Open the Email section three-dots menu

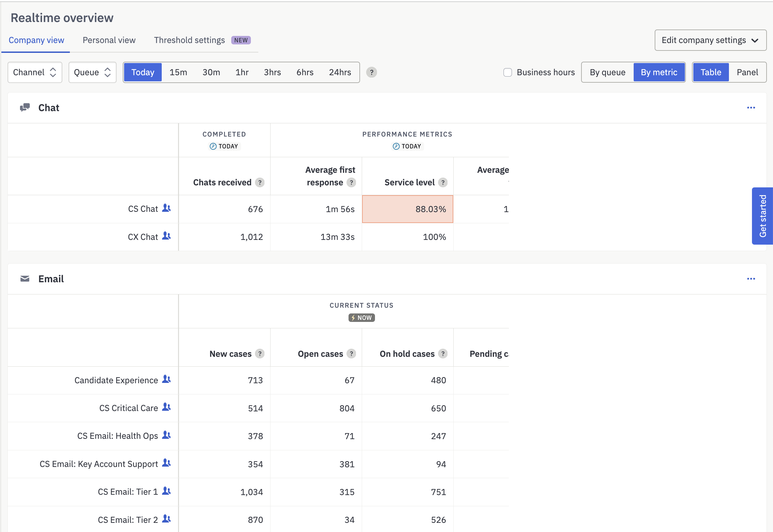pyautogui.click(x=751, y=279)
